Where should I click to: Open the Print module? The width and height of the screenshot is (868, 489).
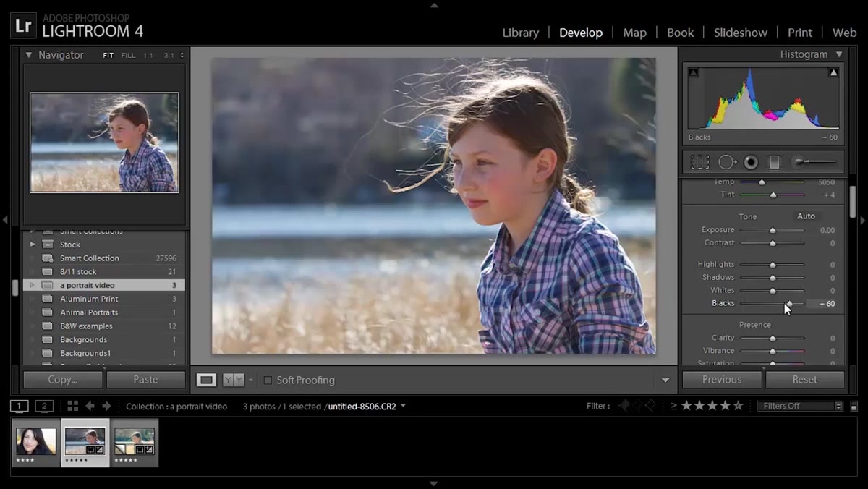[x=800, y=33]
